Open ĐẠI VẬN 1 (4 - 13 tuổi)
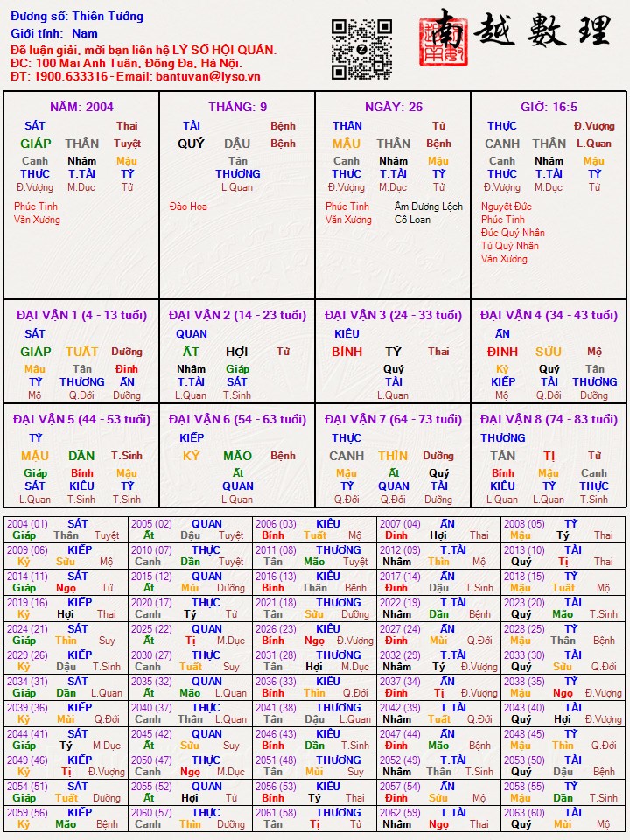630x840 pixels. click(x=81, y=315)
